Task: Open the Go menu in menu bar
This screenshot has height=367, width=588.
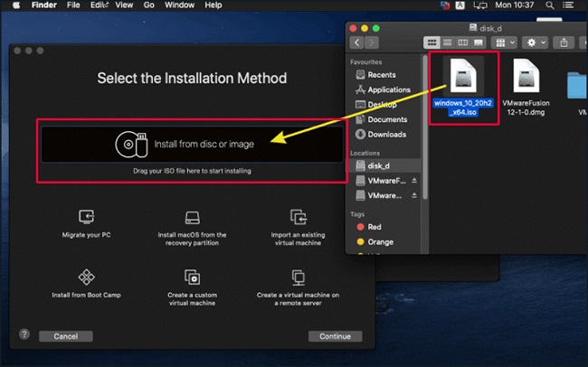Action: coord(147,5)
